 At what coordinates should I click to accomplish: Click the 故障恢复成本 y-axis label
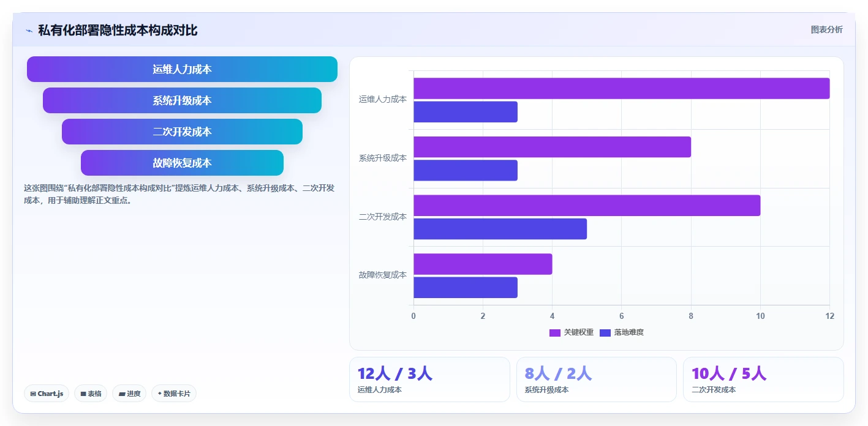coord(383,275)
